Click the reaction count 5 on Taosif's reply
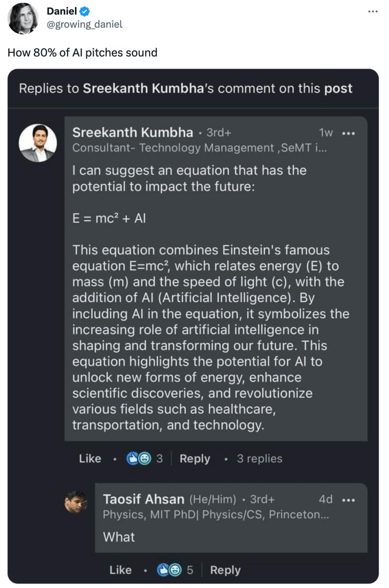This screenshot has height=588, width=389. pyautogui.click(x=190, y=570)
